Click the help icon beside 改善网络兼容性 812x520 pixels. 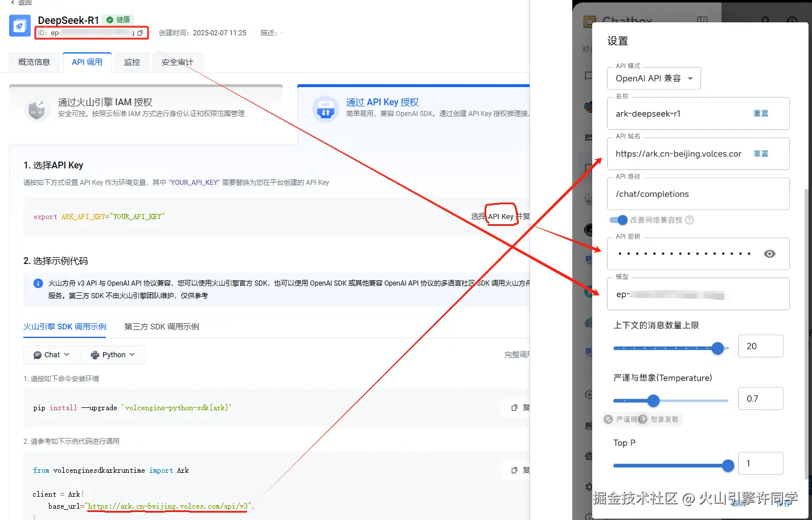tap(690, 220)
